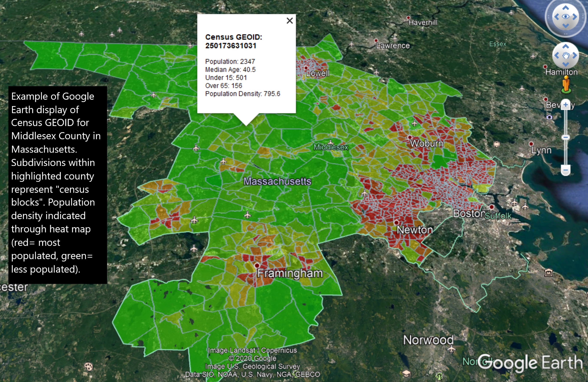Pan down with the move joystick's down arrow
Image resolution: width=588 pixels, height=382 pixels.
pyautogui.click(x=566, y=64)
